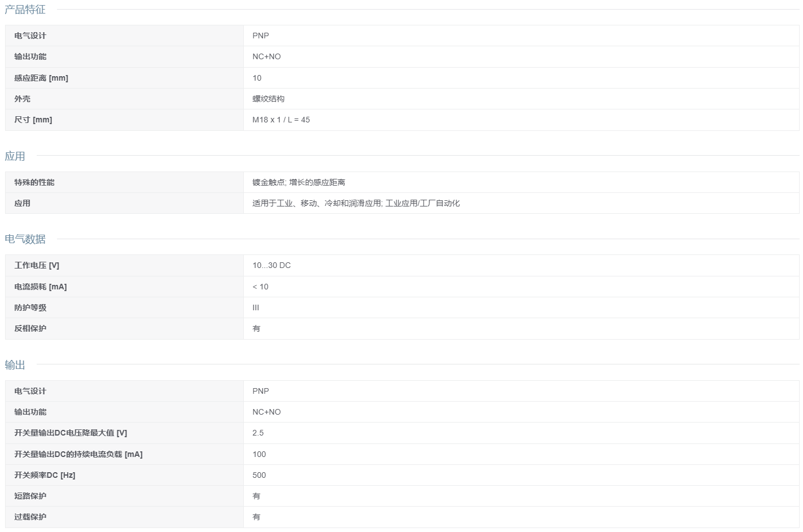Click the 特殊的性能 row label
803x532 pixels.
coord(34,182)
